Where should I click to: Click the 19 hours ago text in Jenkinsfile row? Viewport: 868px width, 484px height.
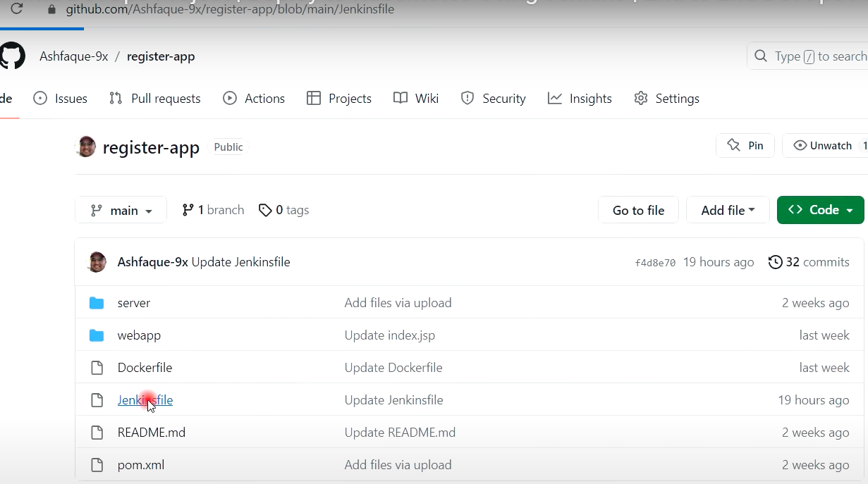[814, 400]
